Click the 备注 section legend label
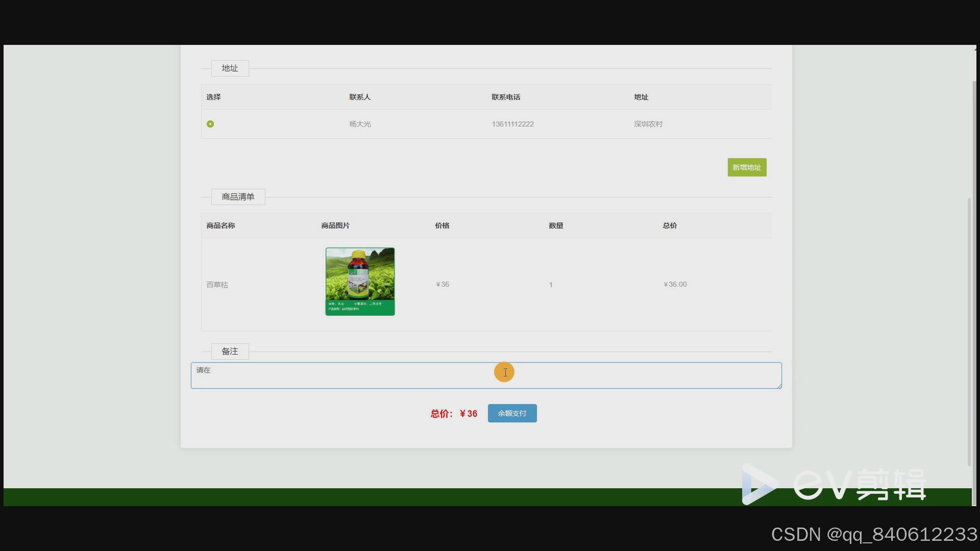 point(230,352)
